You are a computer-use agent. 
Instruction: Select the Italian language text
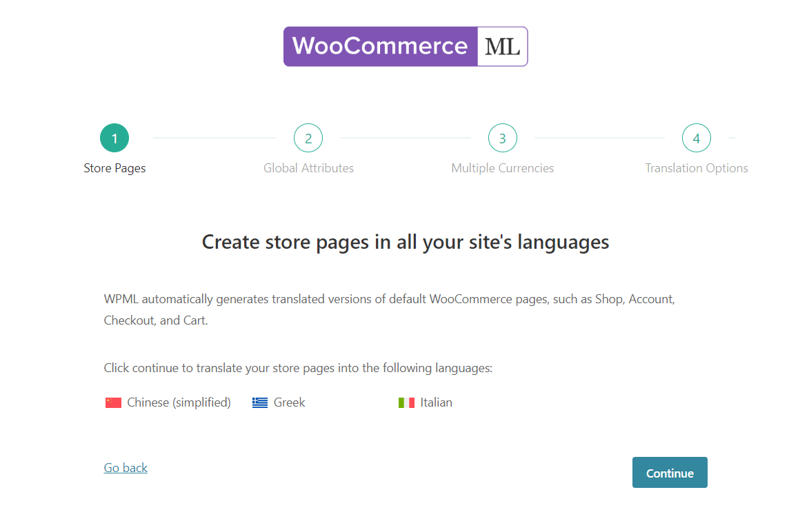coord(437,402)
